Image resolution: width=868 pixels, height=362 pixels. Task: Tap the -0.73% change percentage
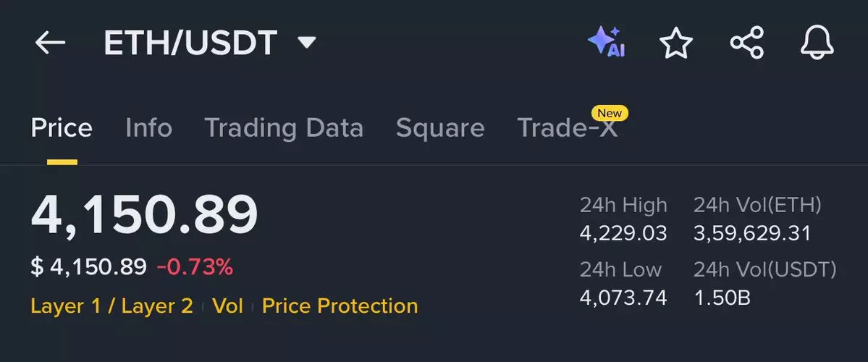pos(195,267)
